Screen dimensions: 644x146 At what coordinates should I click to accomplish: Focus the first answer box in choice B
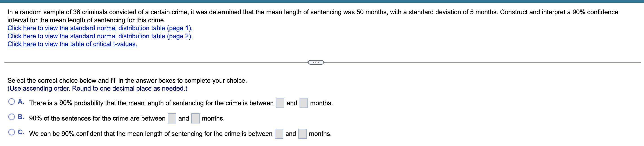coord(172,119)
